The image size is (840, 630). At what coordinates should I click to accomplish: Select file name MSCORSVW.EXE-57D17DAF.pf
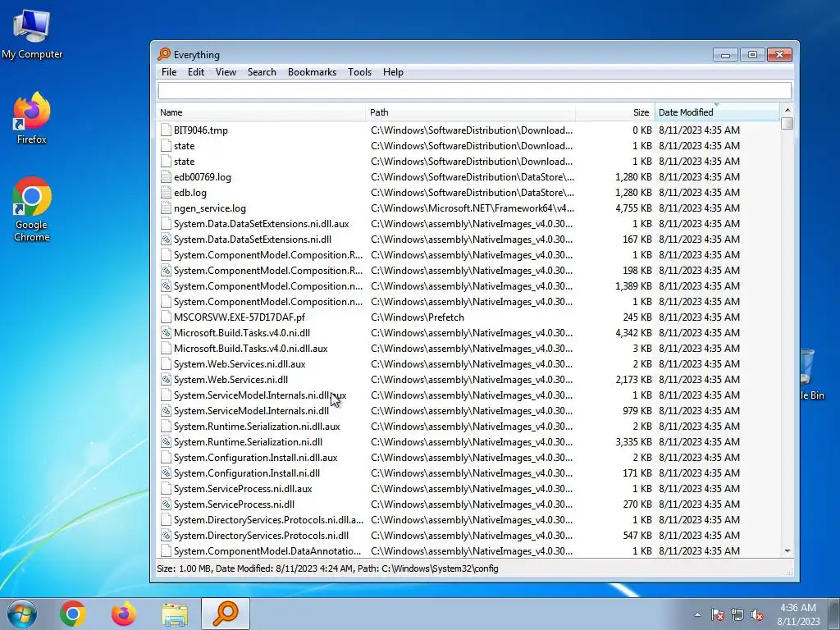(x=240, y=317)
